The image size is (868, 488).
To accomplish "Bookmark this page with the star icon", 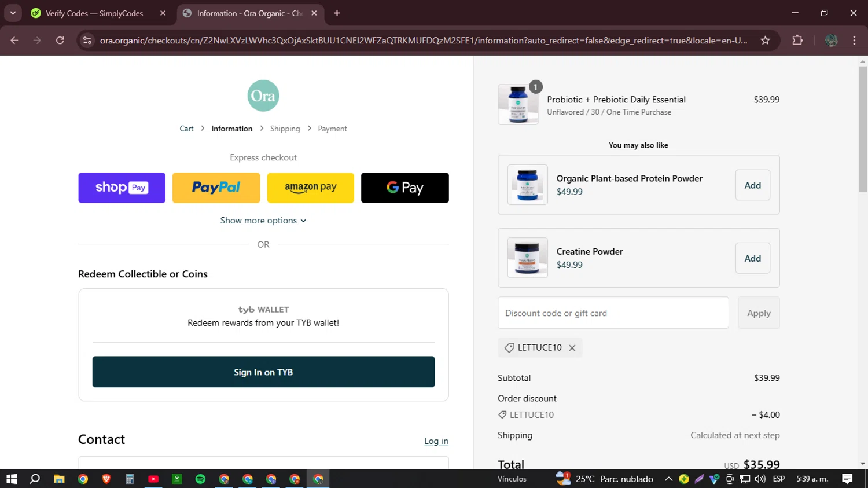I will point(765,41).
